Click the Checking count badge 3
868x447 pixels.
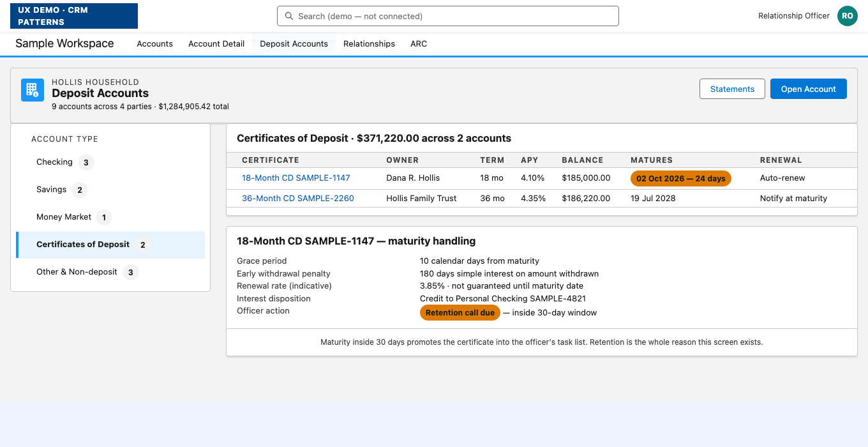pos(86,162)
